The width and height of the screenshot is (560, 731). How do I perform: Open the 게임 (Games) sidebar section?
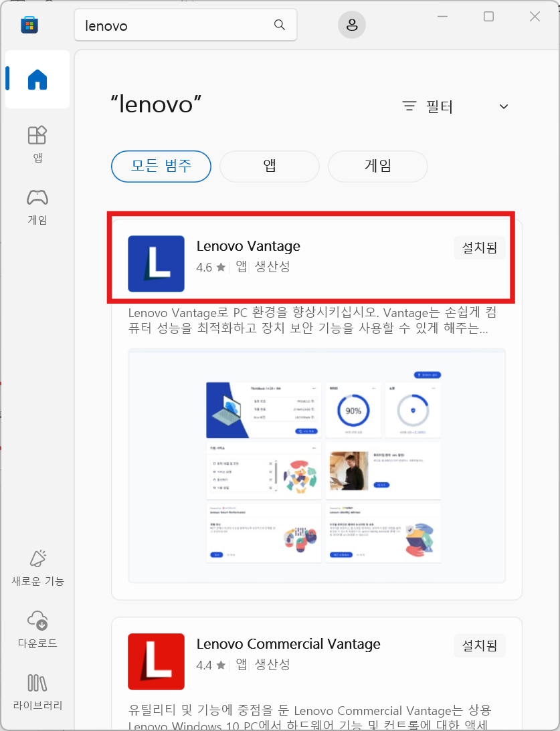click(37, 207)
